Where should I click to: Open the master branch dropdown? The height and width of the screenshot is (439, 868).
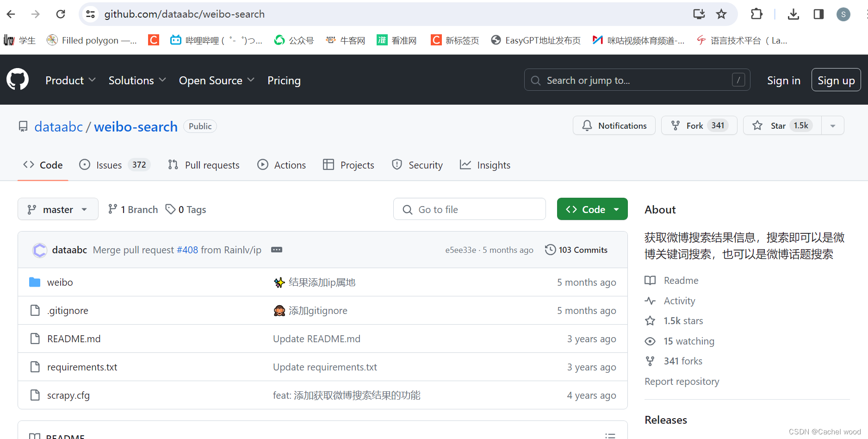(x=58, y=209)
